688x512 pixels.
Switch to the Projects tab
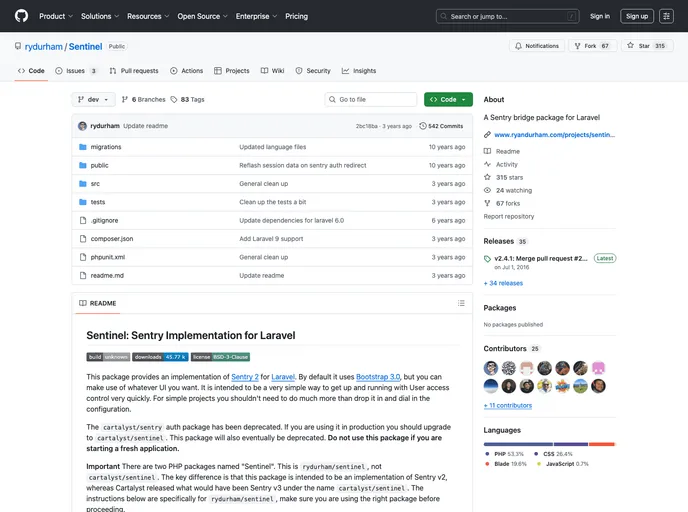[232, 71]
